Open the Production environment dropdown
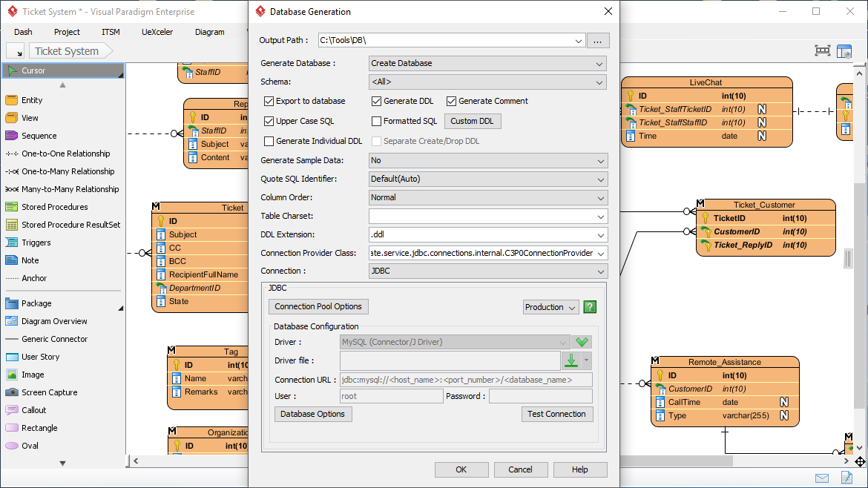The image size is (868, 488). (x=550, y=307)
